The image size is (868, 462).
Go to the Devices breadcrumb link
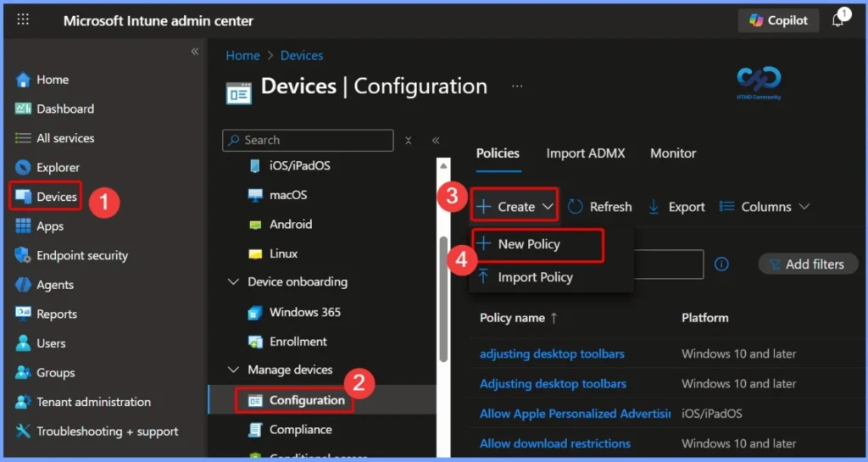click(x=302, y=55)
